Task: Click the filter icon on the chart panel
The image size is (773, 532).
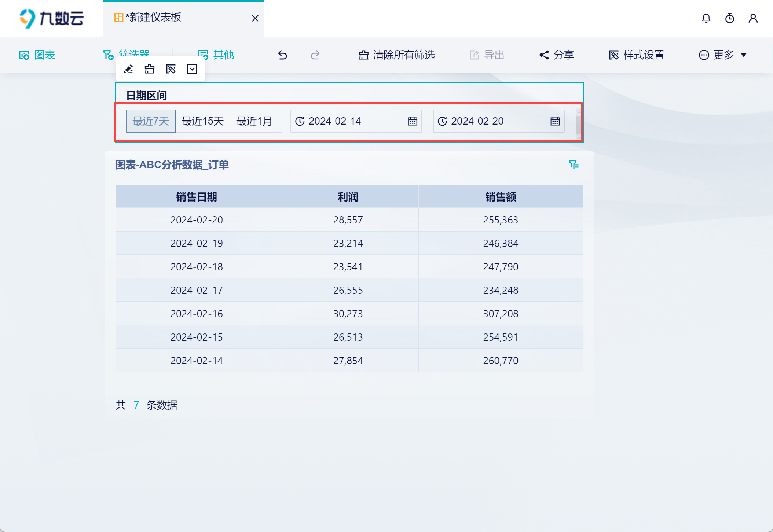Action: click(574, 165)
